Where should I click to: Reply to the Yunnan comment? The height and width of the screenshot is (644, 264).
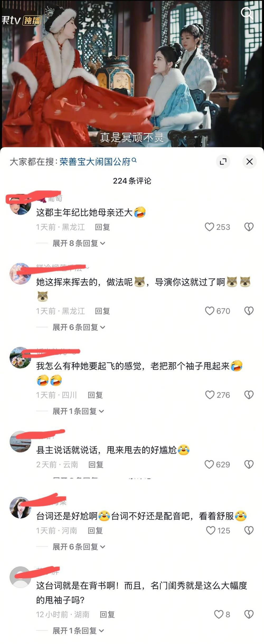(96, 465)
